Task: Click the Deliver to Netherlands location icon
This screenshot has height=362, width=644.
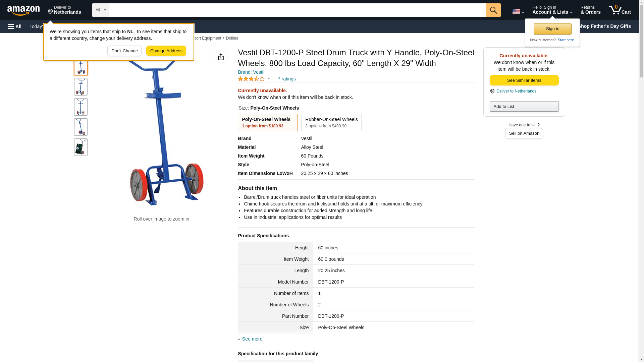Action: coord(492,91)
